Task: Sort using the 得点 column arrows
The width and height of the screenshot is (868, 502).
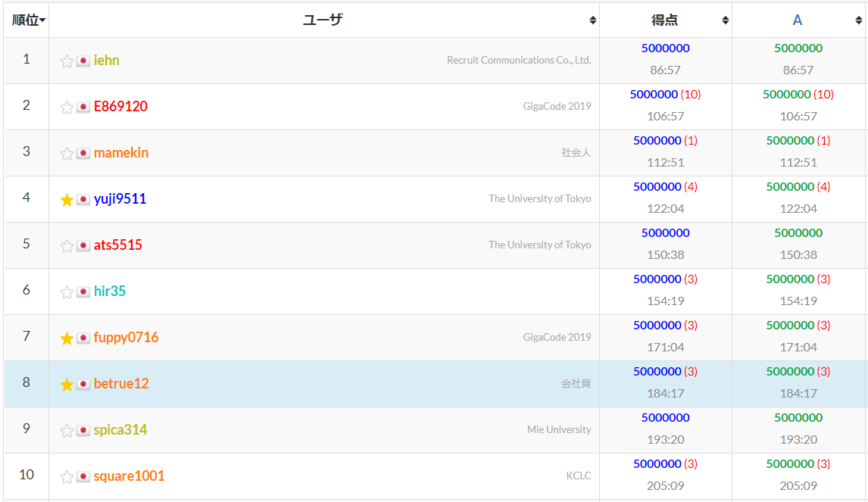Action: click(725, 20)
